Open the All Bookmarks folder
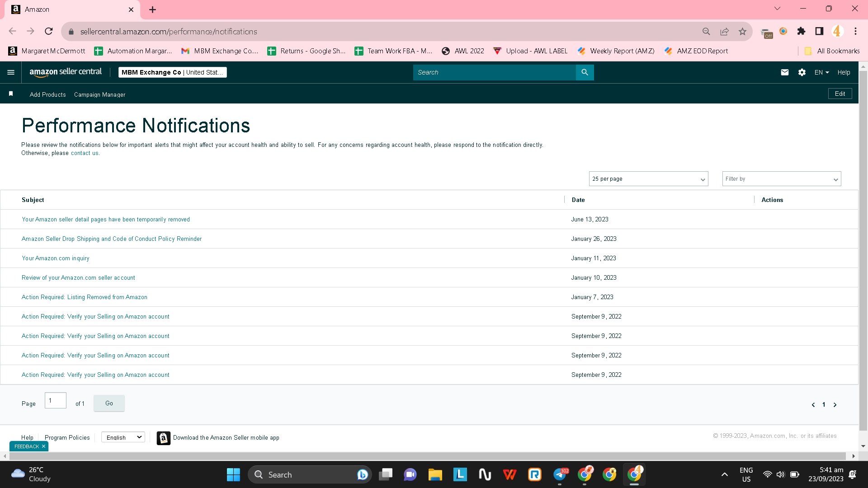868x488 pixels. tap(832, 51)
